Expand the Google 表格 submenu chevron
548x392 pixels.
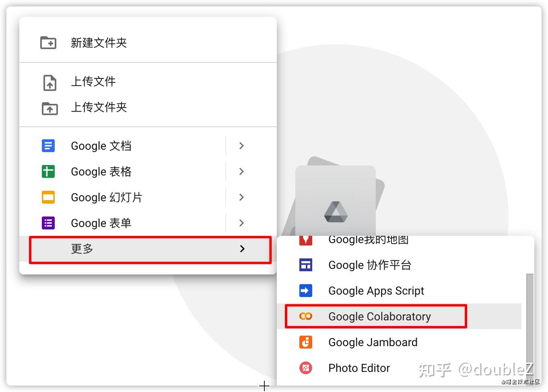[x=241, y=171]
